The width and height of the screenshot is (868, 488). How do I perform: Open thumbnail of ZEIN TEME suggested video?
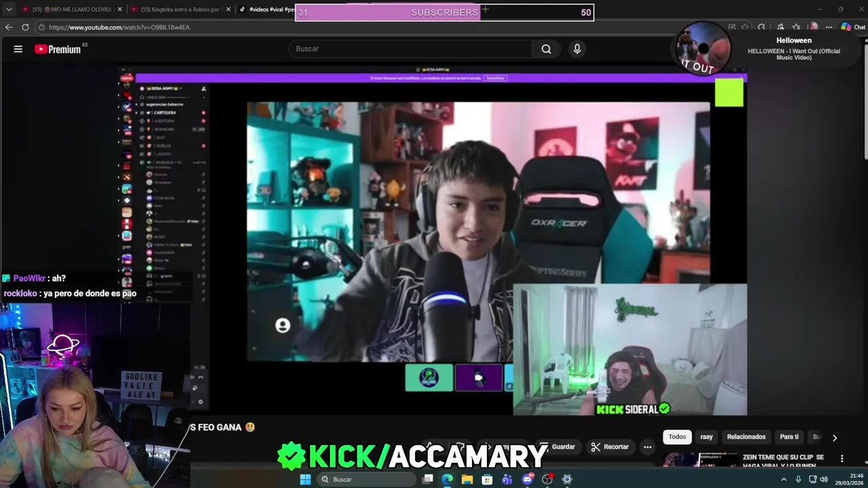pyautogui.click(x=701, y=461)
